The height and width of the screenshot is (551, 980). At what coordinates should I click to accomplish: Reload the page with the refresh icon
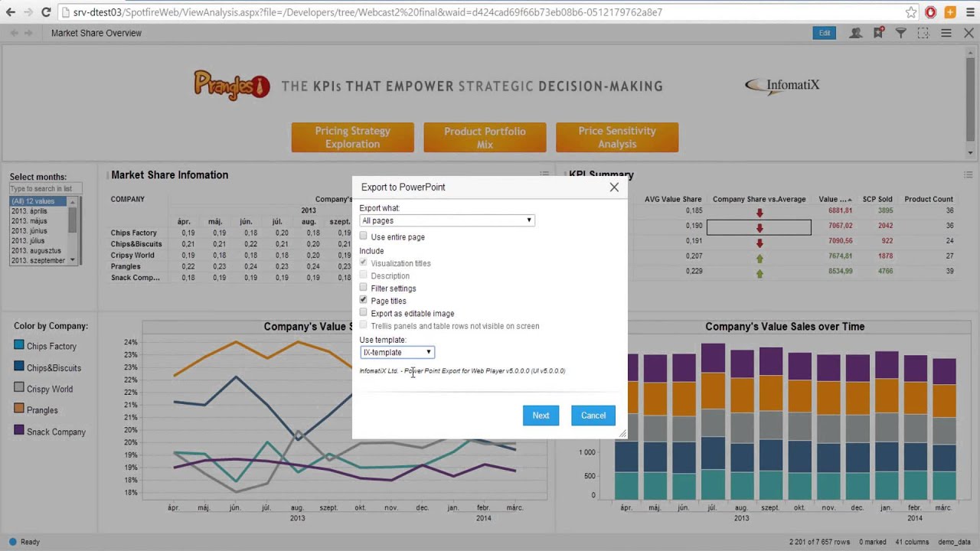[46, 12]
